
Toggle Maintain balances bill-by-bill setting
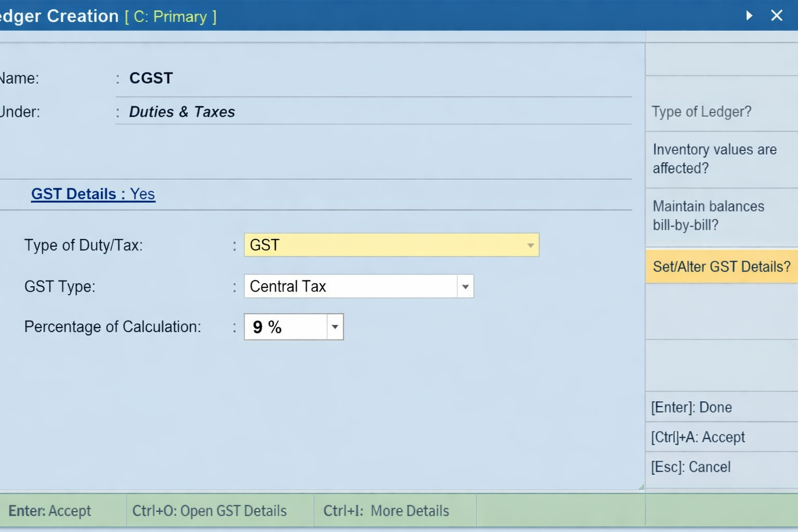709,216
